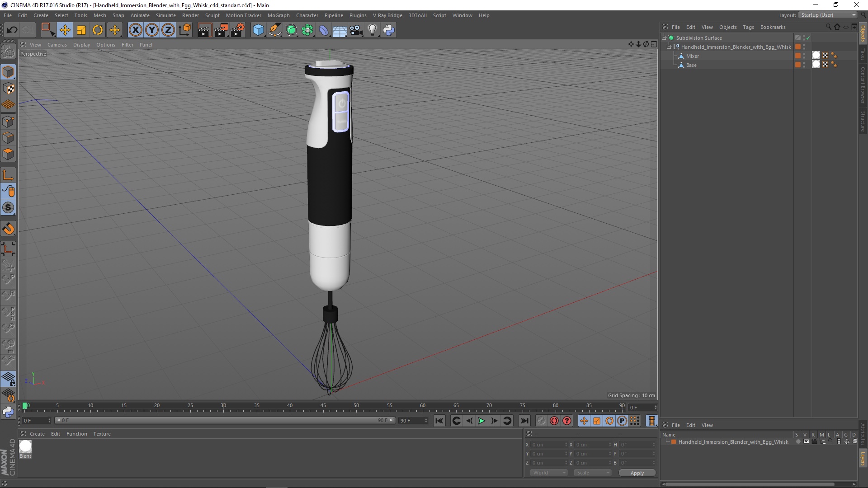Open Edit Render Settings icon
868x488 pixels.
(238, 30)
